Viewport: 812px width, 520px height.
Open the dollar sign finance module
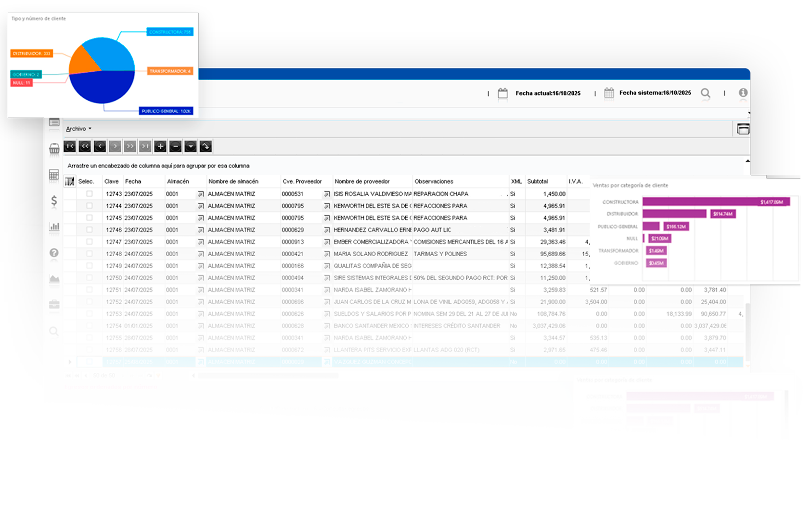(x=54, y=201)
